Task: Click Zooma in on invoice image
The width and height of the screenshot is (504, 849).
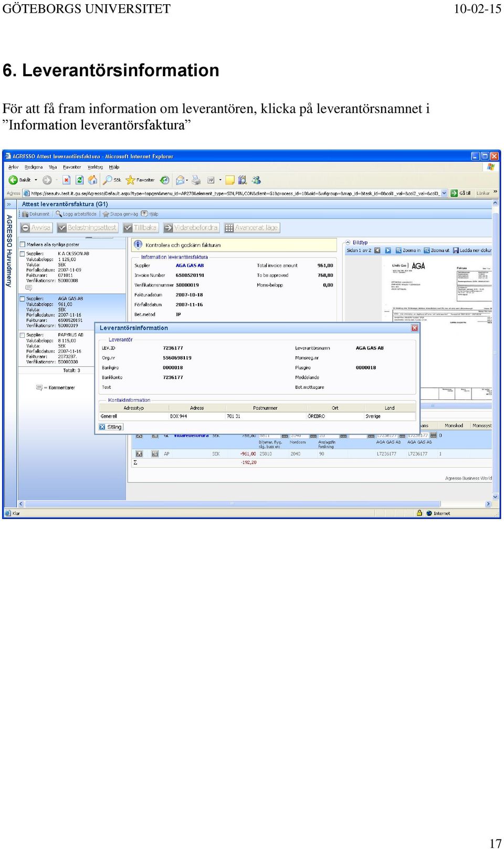Action: point(408,251)
